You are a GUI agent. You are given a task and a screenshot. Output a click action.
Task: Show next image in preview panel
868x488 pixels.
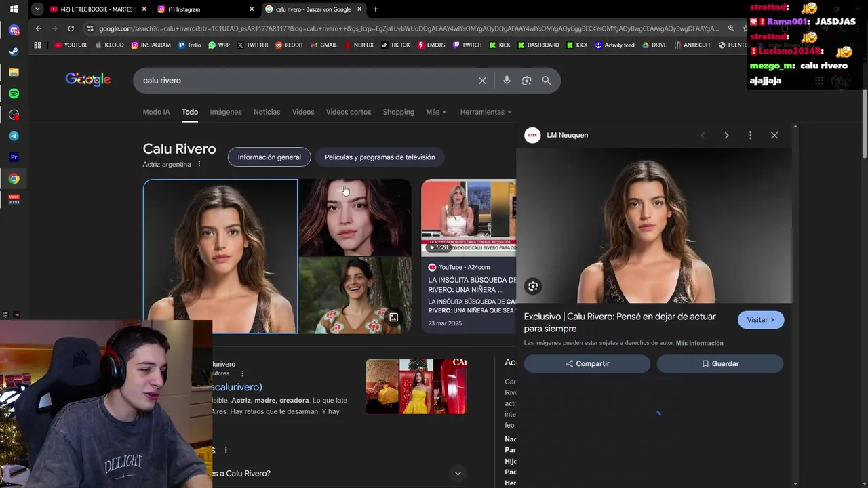click(726, 136)
